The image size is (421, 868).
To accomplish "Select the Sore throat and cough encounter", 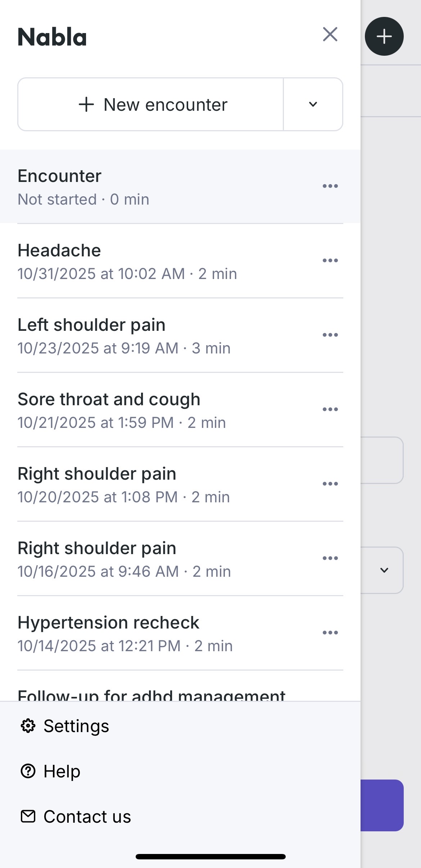I will pos(144,410).
